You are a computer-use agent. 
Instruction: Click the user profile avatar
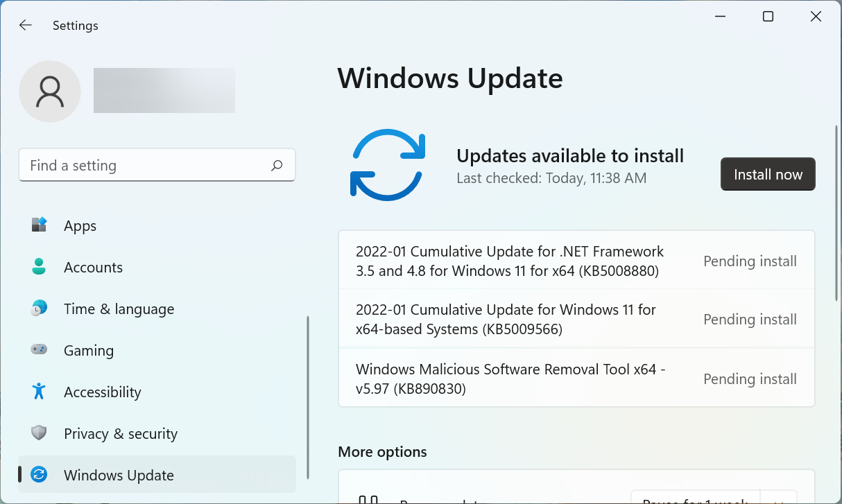tap(50, 92)
